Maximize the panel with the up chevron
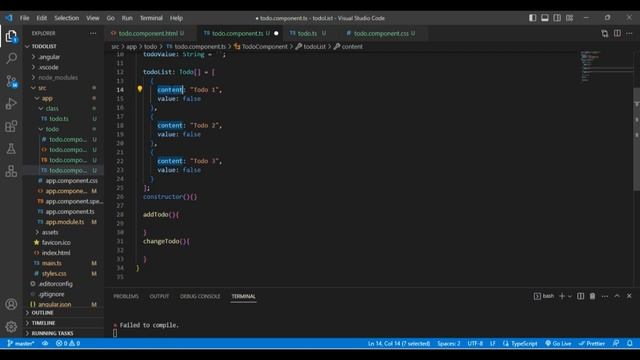 pos(617,296)
